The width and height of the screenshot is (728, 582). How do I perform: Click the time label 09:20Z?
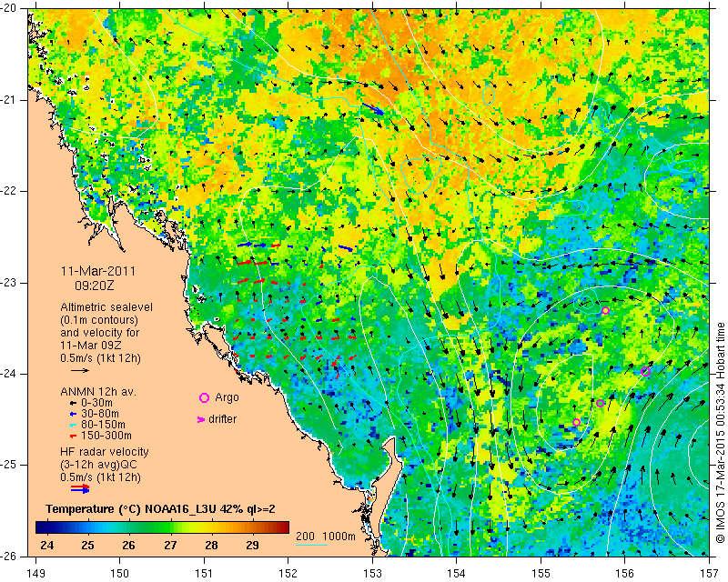point(95,285)
